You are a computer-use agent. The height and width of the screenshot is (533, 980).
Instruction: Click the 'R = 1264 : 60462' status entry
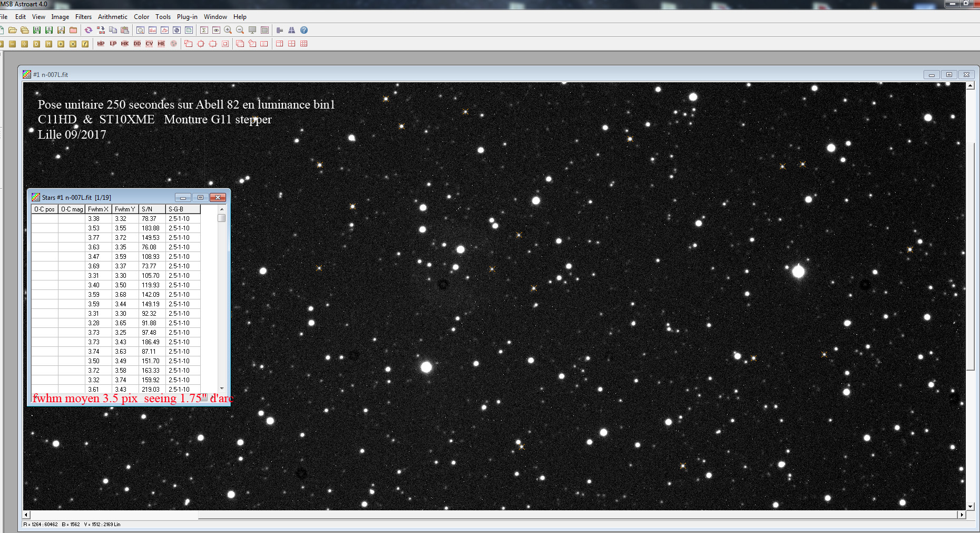click(x=41, y=525)
